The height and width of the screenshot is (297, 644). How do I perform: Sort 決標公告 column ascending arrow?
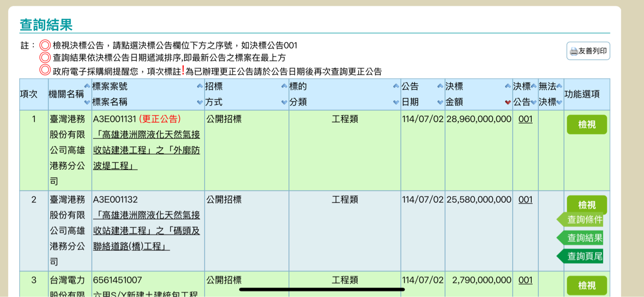[x=533, y=86]
